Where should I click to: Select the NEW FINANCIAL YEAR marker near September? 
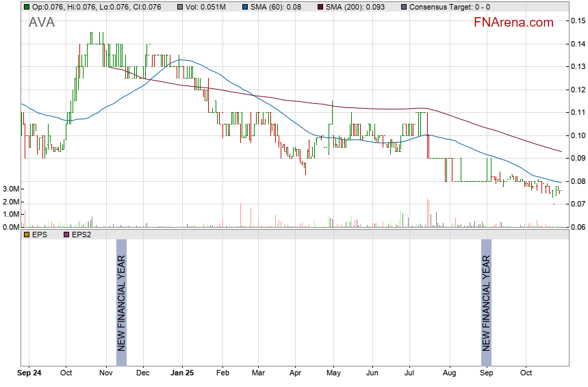pyautogui.click(x=486, y=295)
